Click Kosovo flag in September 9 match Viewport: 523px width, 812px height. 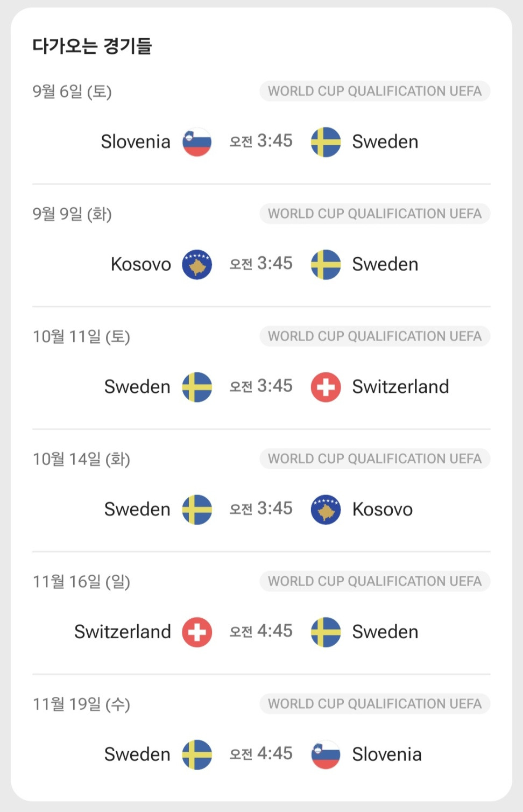point(197,265)
